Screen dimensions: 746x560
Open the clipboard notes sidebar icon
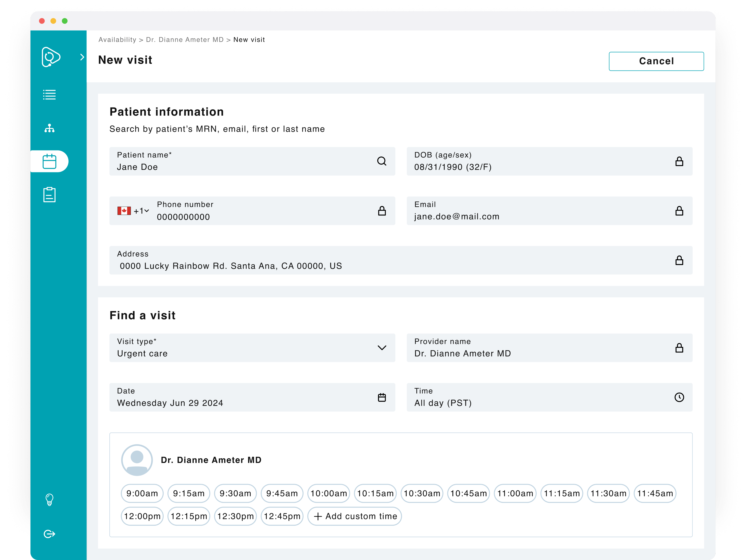pyautogui.click(x=50, y=194)
